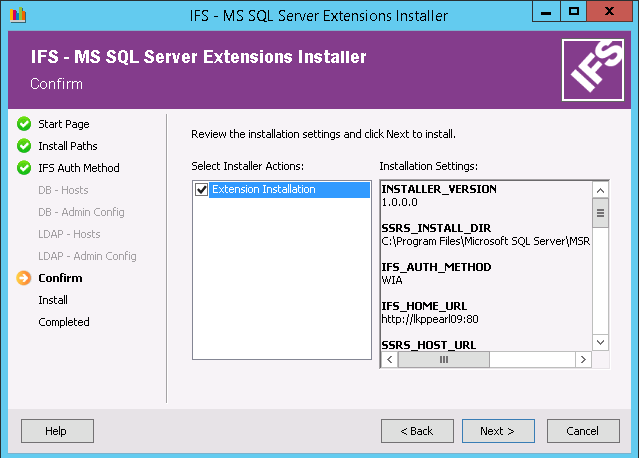Click the vertical scrollbar thumb in settings
The image size is (639, 458).
tap(600, 212)
